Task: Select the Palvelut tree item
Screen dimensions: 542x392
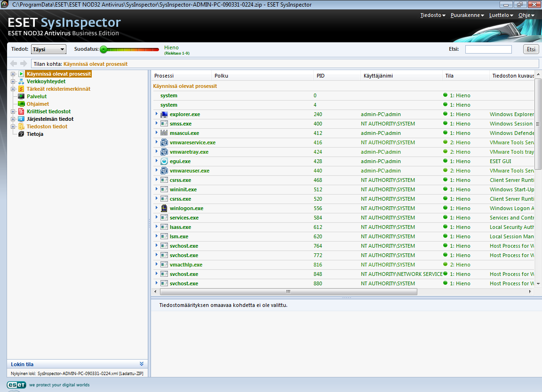Action: pos(37,96)
